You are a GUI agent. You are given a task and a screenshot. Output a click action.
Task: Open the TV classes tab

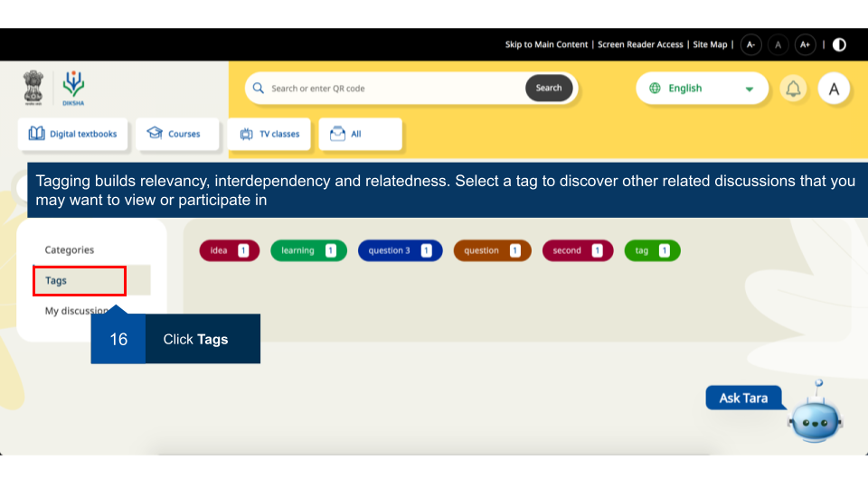(269, 134)
